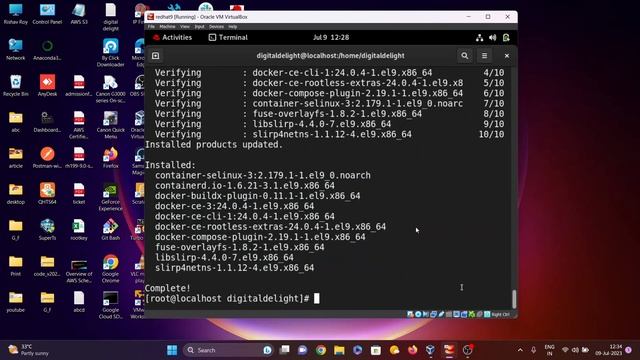Screen dimensions: 640x360
Task: Click the 'slirp4netns-1.1.12-4.el9.x86_64' installed entry
Action: pyautogui.click(x=234, y=268)
